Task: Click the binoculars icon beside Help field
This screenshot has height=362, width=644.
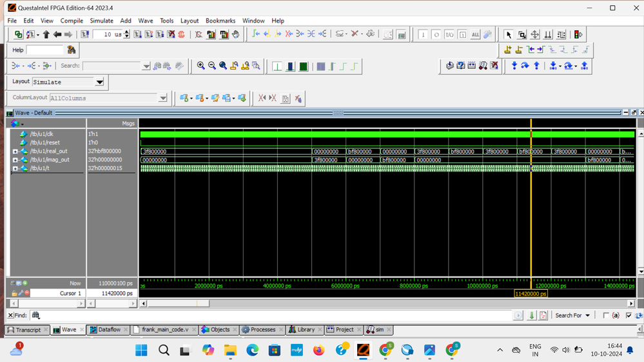Action: pyautogui.click(x=72, y=50)
